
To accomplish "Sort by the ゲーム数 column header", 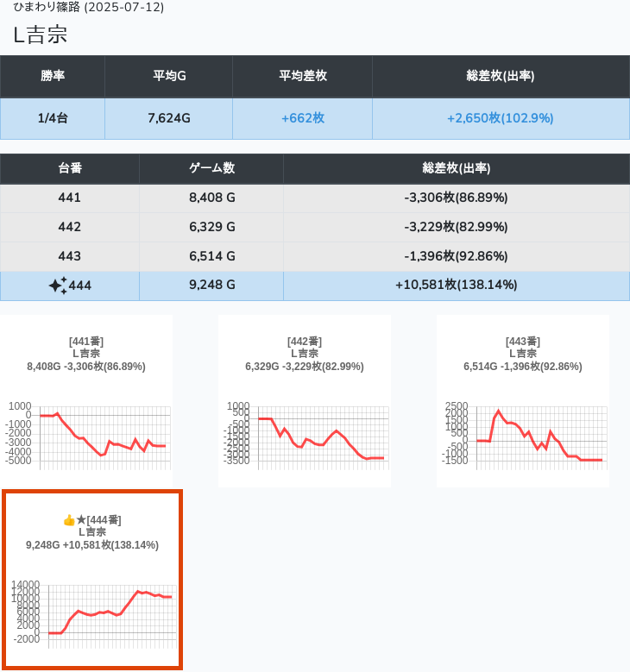I will pos(211,168).
